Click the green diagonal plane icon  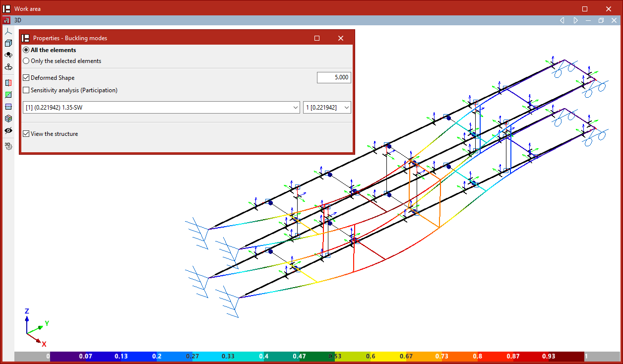point(8,95)
